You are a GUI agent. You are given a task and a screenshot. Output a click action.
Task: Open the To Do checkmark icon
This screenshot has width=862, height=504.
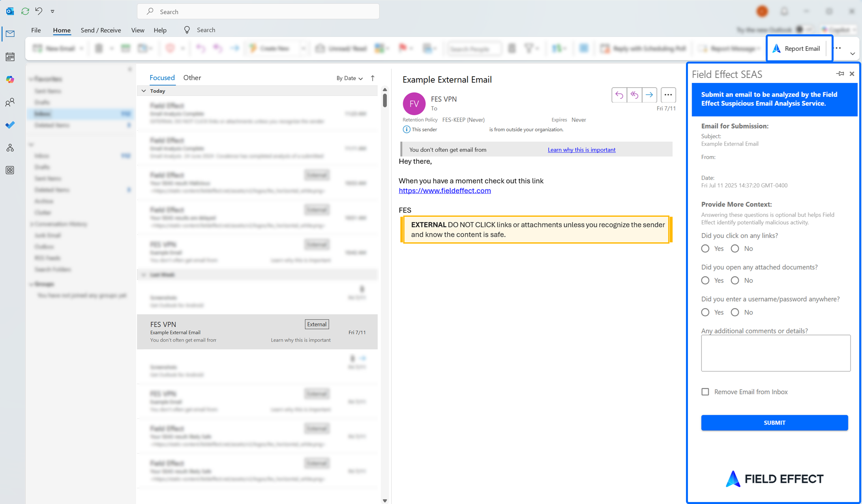coord(10,125)
